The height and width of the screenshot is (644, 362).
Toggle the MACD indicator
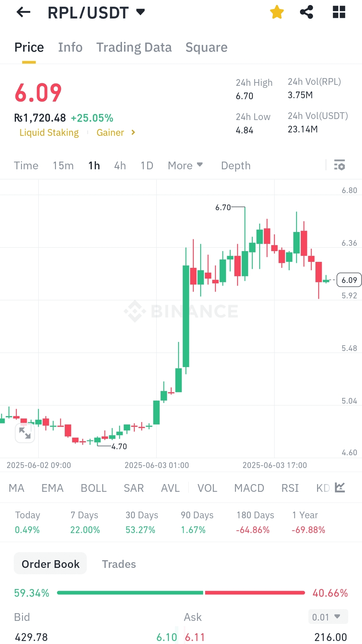tap(249, 488)
